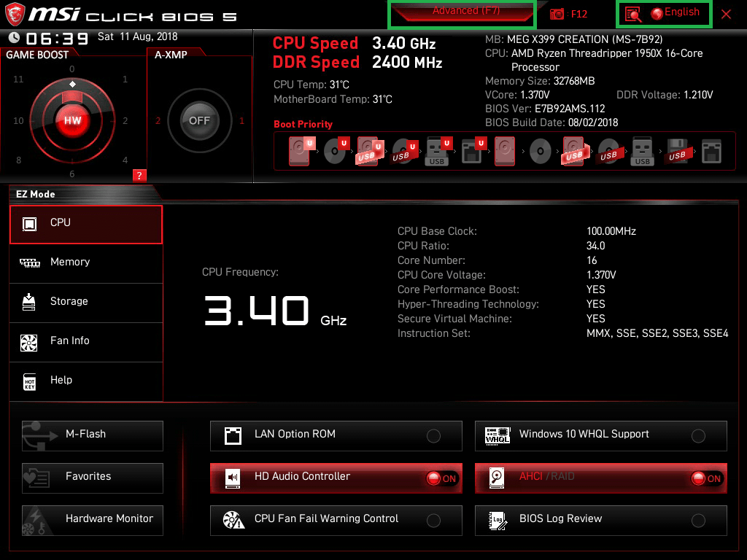Select the legacy hard disk boot device without U badge
Screen dimensions: 747x560
point(505,151)
